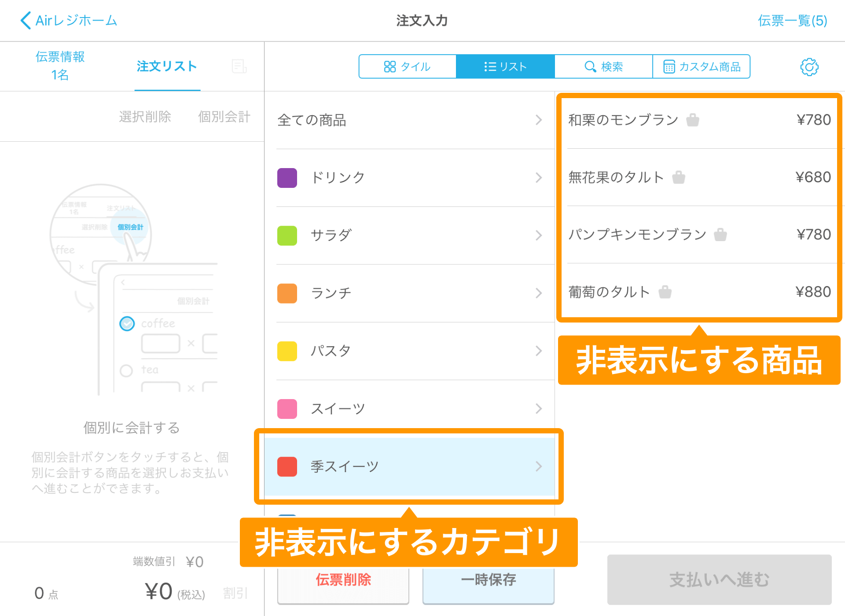
Task: Add 葡萄のタルト to the order
Action: (699, 292)
